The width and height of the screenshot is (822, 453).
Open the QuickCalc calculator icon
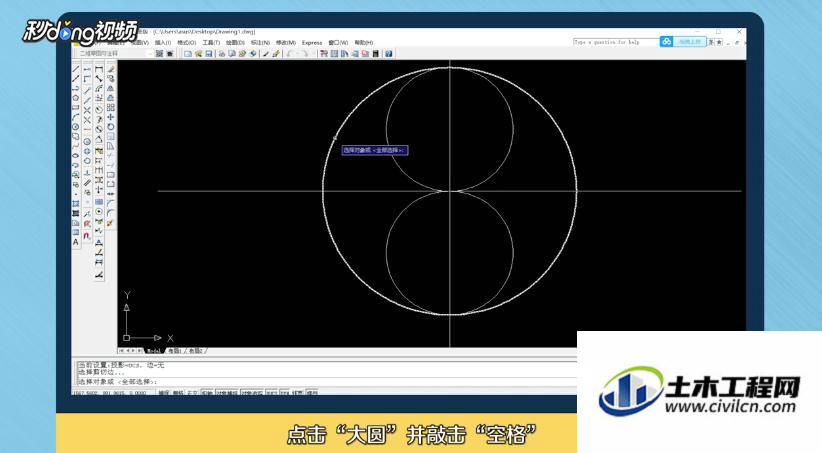point(376,53)
